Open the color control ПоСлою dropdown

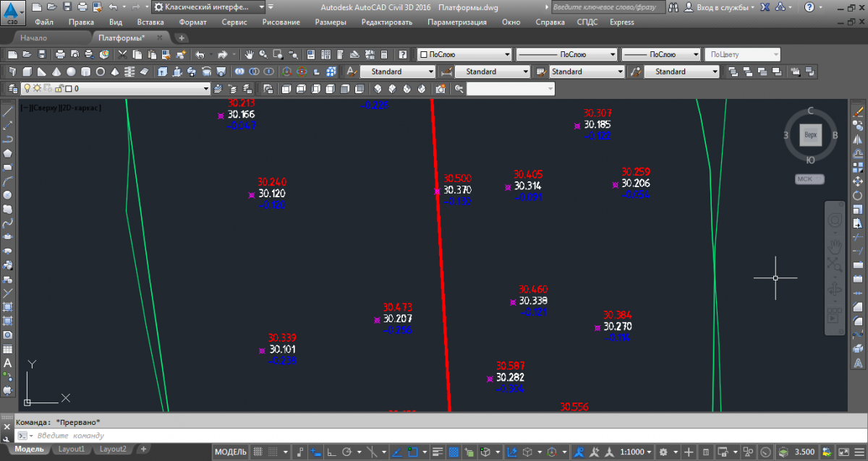pyautogui.click(x=464, y=54)
